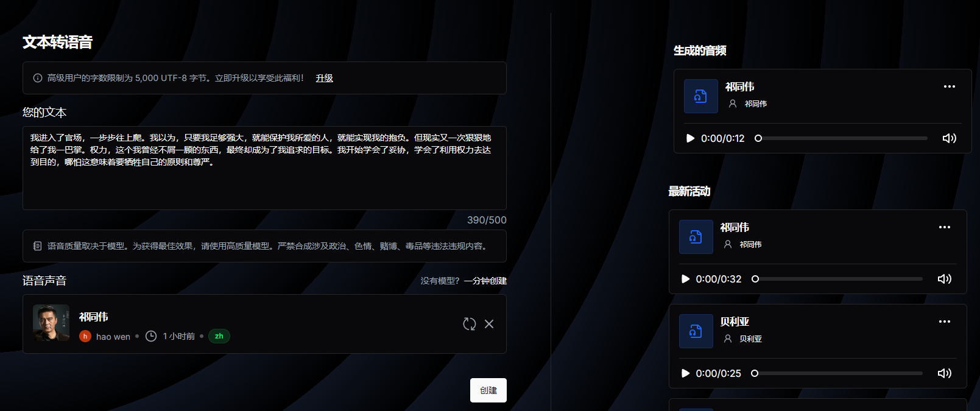Click the progress bar of 0:12 audio
The width and height of the screenshot is (980, 411).
pos(841,138)
